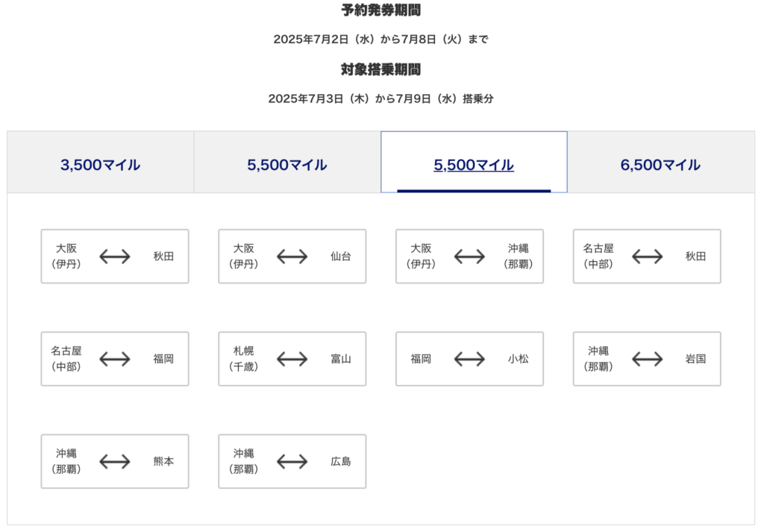This screenshot has height=532, width=764.
Task: Click the 小松 destination text
Action: point(519,359)
